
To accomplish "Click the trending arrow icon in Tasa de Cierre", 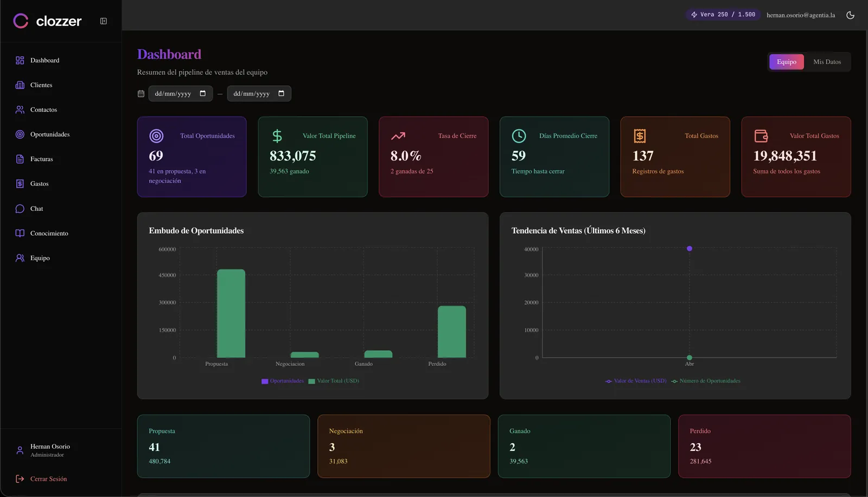I will [398, 136].
